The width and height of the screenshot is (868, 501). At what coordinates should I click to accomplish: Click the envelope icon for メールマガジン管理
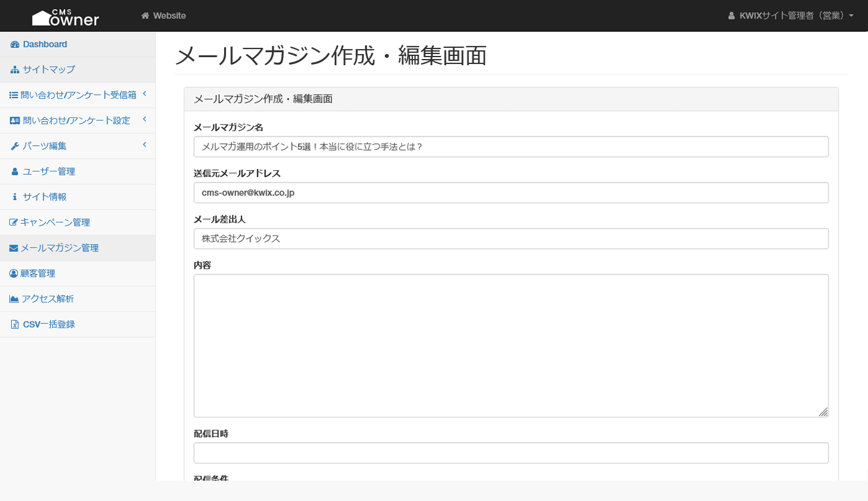(14, 248)
